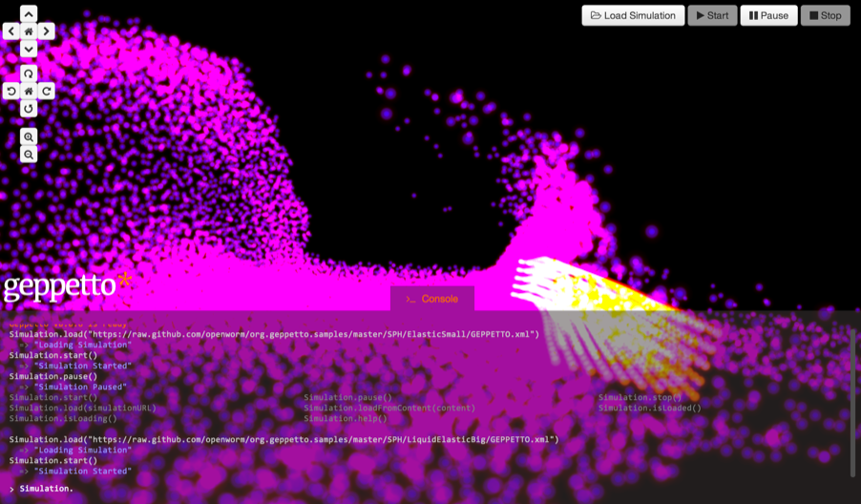Image resolution: width=861 pixels, height=504 pixels.
Task: Click the Load Simulation button
Action: (633, 15)
